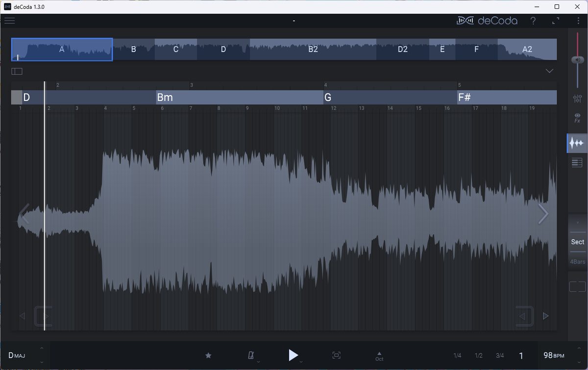
Task: Click the right loop end bracket
Action: coord(525,316)
